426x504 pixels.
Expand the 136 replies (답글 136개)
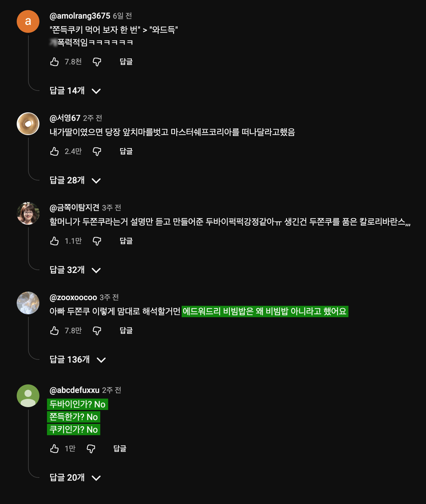click(78, 360)
